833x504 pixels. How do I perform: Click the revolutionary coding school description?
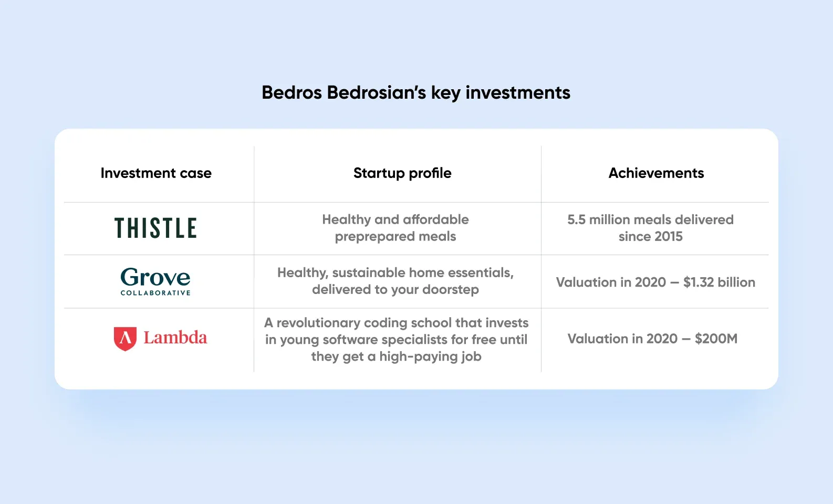[x=397, y=340]
